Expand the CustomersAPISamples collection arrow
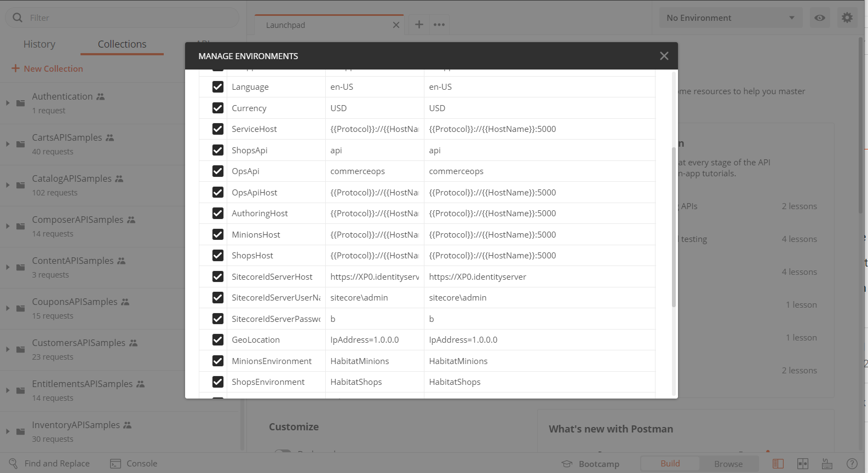The height and width of the screenshot is (473, 868). (8, 349)
